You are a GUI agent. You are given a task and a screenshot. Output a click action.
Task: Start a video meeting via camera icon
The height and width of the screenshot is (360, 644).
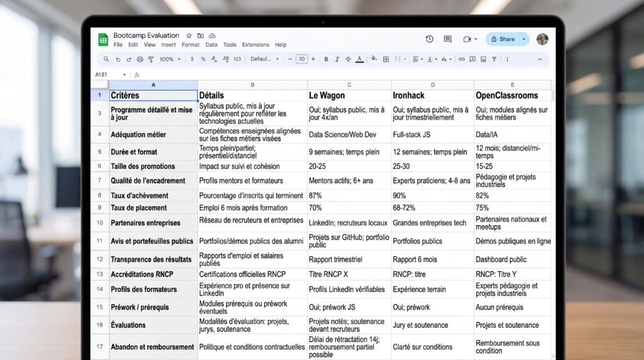coord(467,39)
